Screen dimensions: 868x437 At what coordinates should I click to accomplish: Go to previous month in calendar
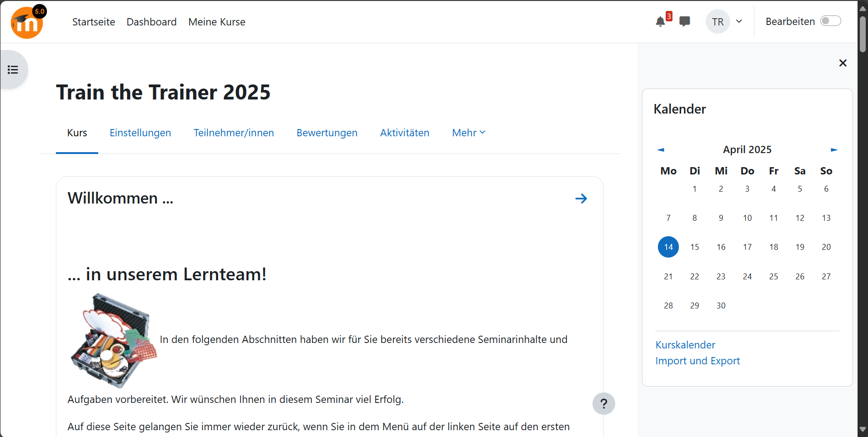661,149
